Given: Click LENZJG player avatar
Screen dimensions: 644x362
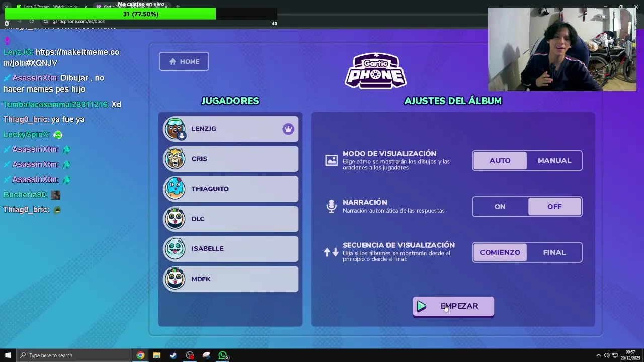Looking at the screenshot, I should [175, 129].
